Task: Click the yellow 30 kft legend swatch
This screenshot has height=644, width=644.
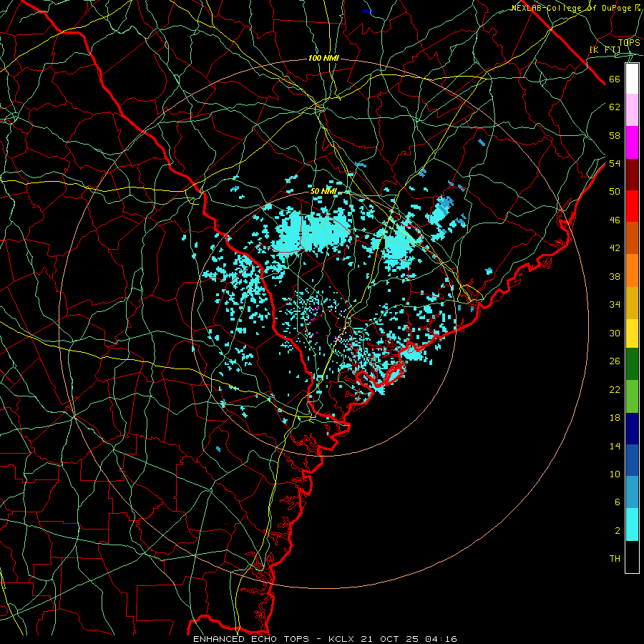Action: click(632, 333)
